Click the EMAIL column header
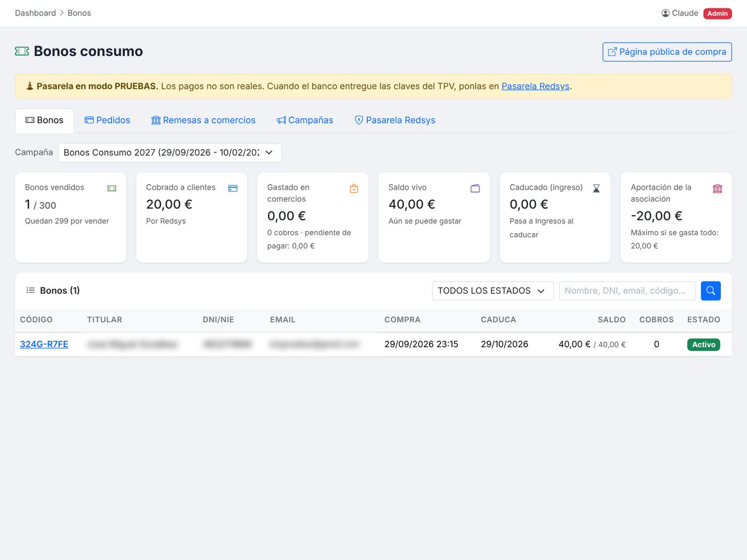The height and width of the screenshot is (560, 747). 283,320
